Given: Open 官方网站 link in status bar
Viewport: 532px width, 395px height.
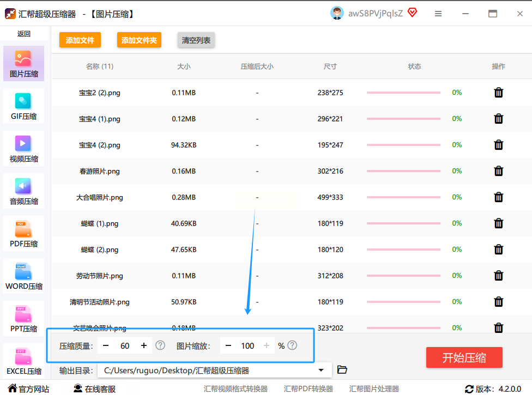Looking at the screenshot, I should click(28, 389).
